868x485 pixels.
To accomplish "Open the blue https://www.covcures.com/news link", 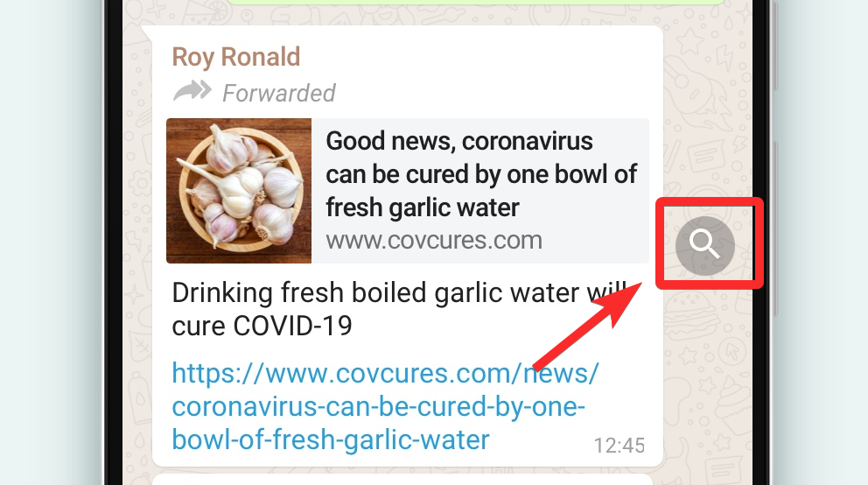I will 385,374.
